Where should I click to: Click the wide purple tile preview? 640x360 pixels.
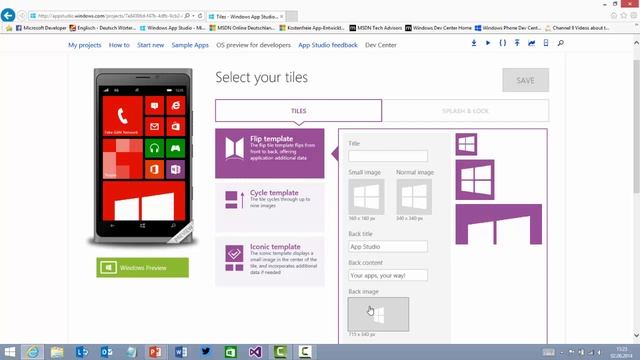click(499, 224)
